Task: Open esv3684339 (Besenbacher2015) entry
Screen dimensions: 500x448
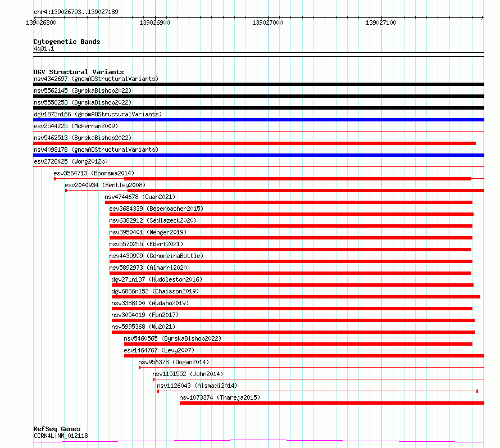Action: click(156, 209)
